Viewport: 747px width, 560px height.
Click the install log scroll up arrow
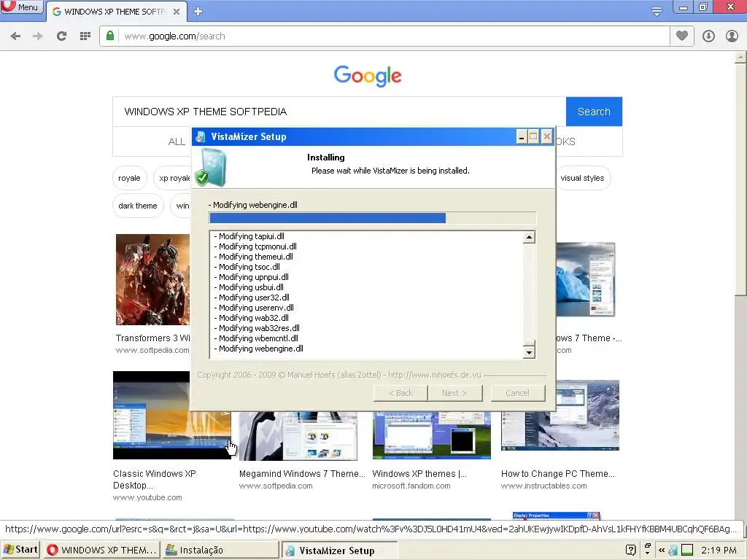pyautogui.click(x=529, y=237)
